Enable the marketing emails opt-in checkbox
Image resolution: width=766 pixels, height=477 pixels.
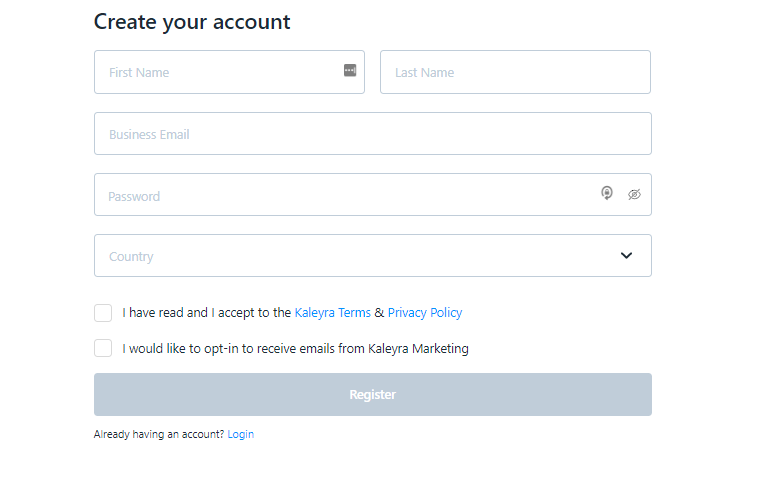click(103, 348)
